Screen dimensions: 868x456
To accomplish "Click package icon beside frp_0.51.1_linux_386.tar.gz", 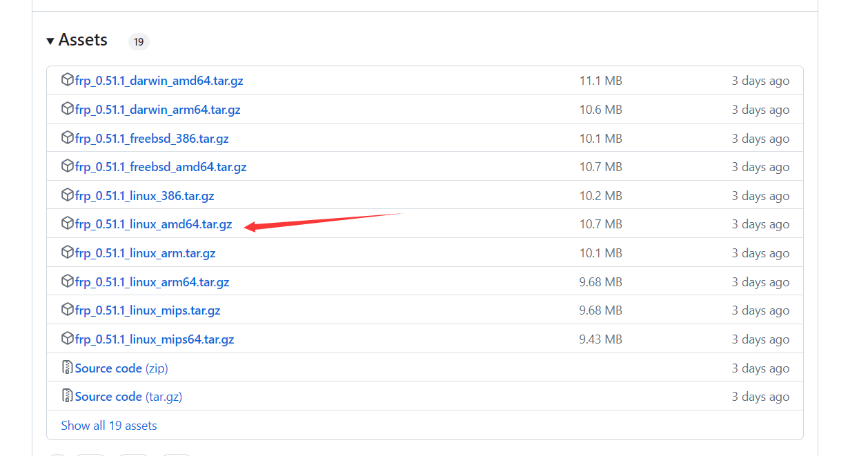I will point(67,195).
